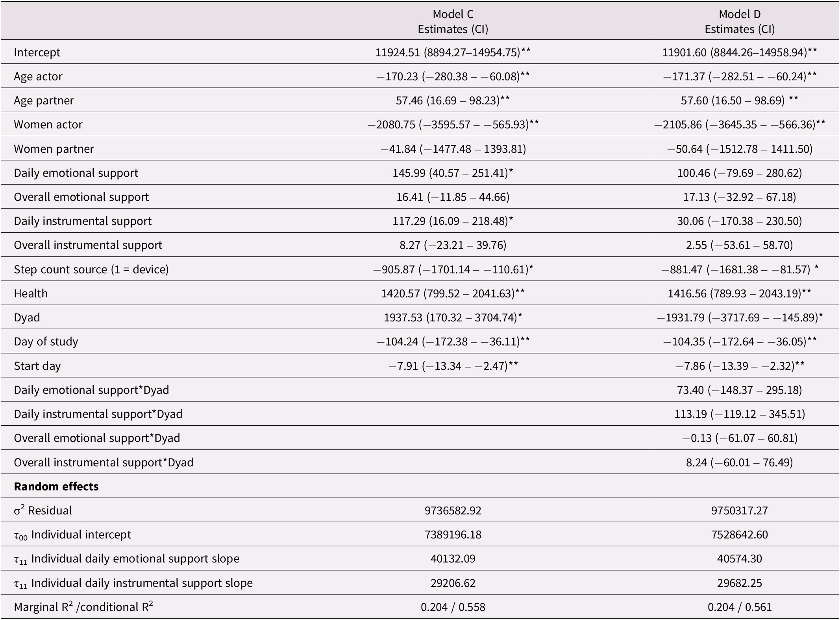Click the Random effects section heading
Image resolution: width=840 pixels, height=620 pixels.
pyautogui.click(x=56, y=486)
